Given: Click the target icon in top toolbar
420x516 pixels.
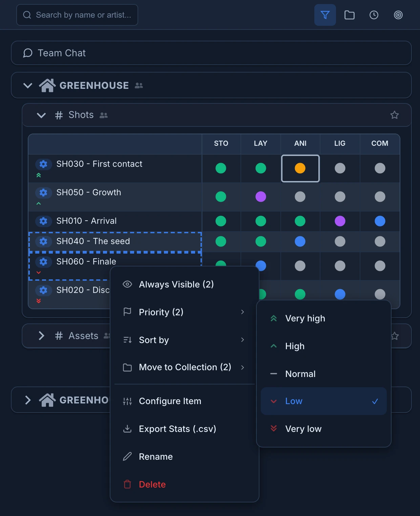Looking at the screenshot, I should 398,15.
